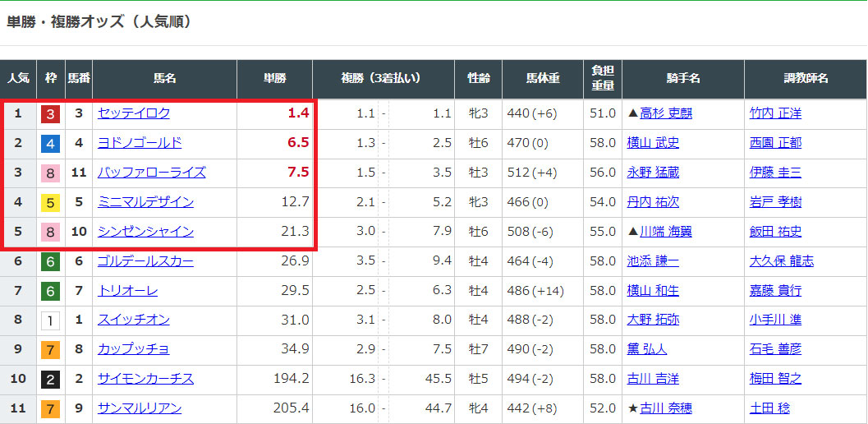This screenshot has height=424, width=868.
Task: Click the 人気 column header
Action: (18, 79)
